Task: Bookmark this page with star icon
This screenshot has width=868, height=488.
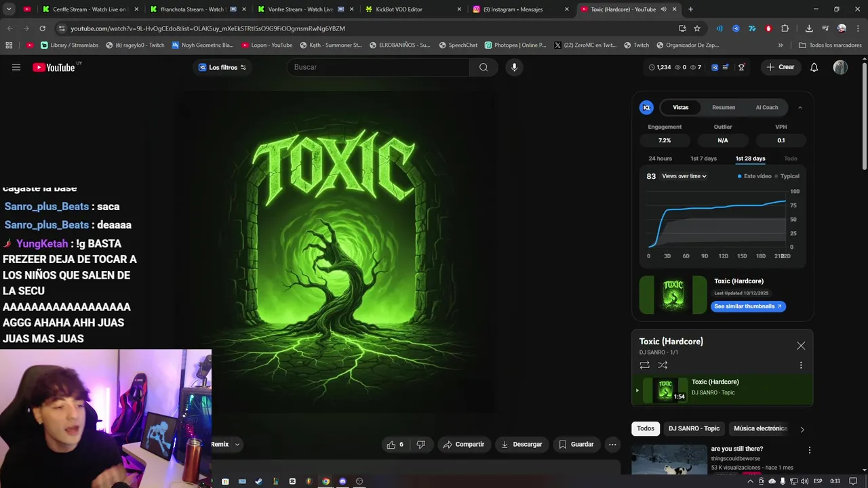Action: click(697, 28)
